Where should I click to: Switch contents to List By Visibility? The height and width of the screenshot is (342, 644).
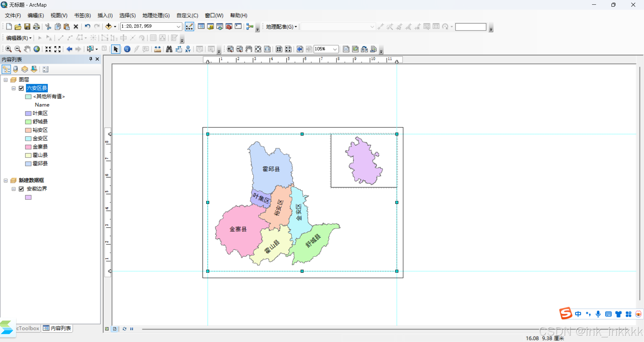24,69
